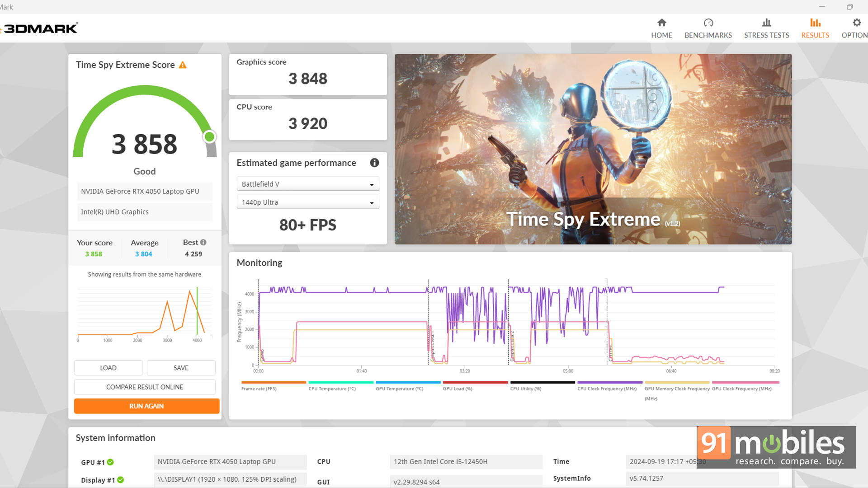Image resolution: width=868 pixels, height=488 pixels.
Task: Open the Options gear icon
Action: click(856, 23)
